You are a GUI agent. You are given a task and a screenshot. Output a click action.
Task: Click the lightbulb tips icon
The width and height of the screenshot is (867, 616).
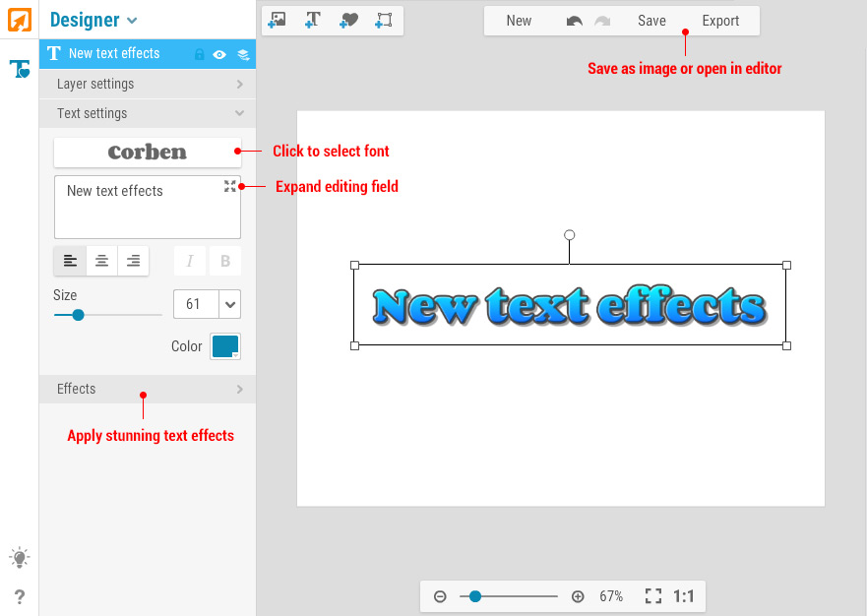pos(20,558)
